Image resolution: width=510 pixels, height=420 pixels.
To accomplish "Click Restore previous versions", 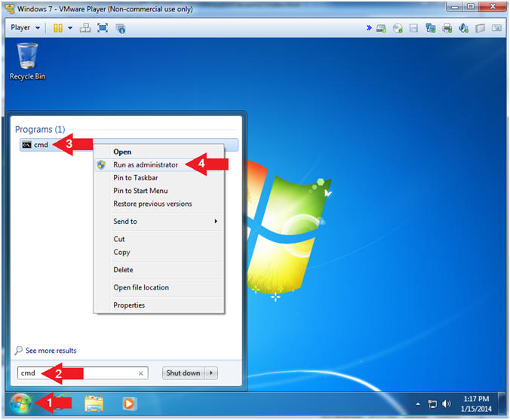I will point(152,204).
